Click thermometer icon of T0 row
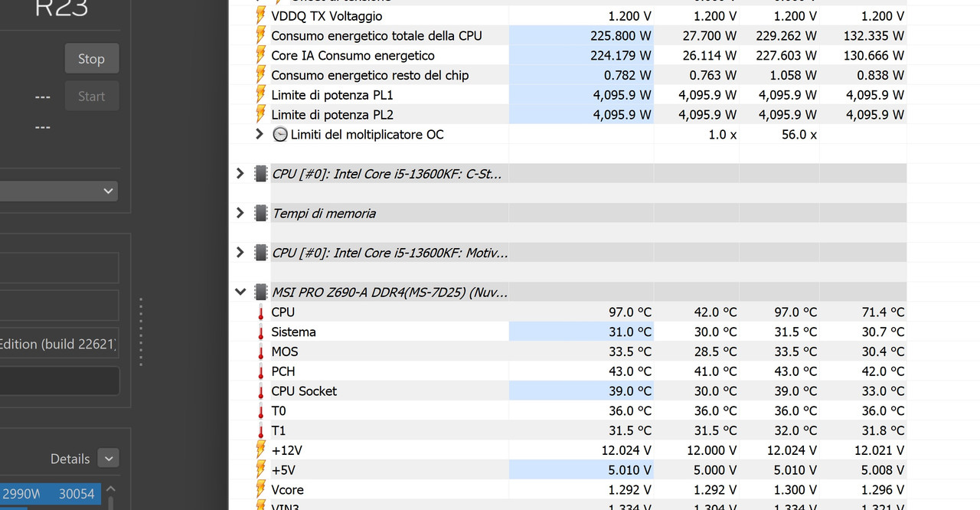The height and width of the screenshot is (510, 980). 260,410
